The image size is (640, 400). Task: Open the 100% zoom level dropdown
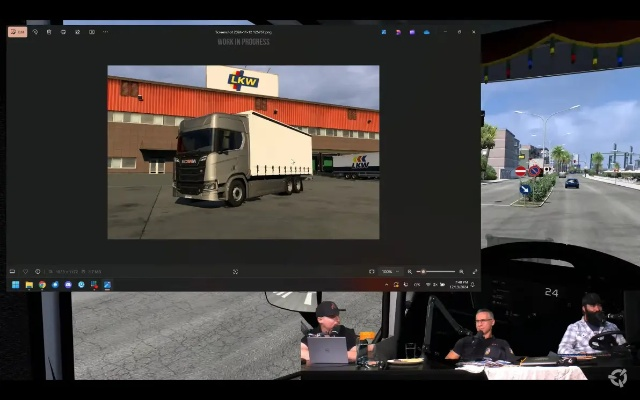coord(388,271)
